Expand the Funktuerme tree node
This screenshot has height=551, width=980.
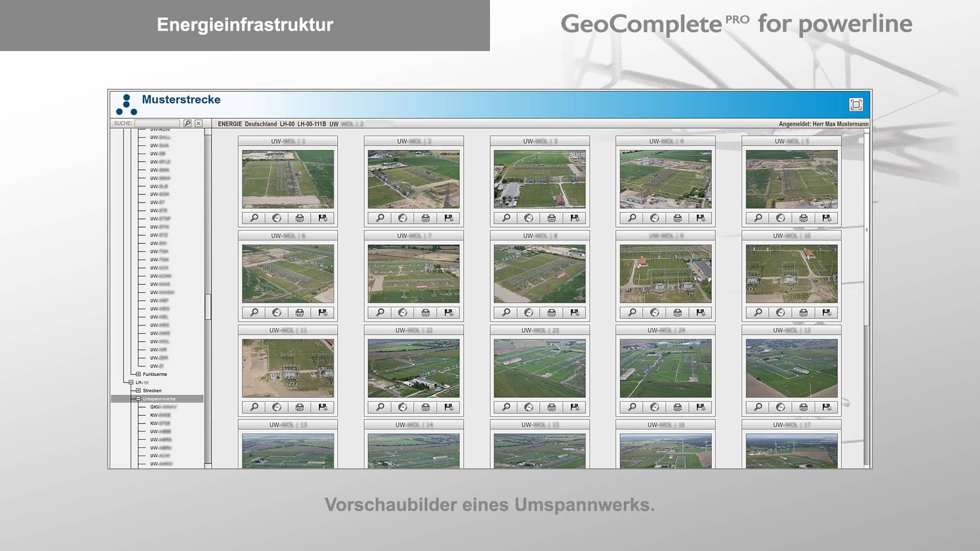138,374
